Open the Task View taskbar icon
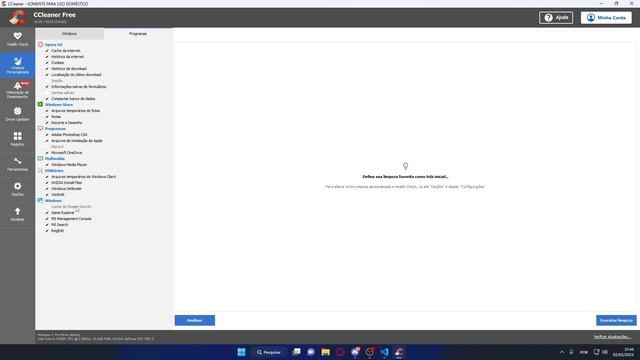The image size is (640, 360). pos(296,352)
